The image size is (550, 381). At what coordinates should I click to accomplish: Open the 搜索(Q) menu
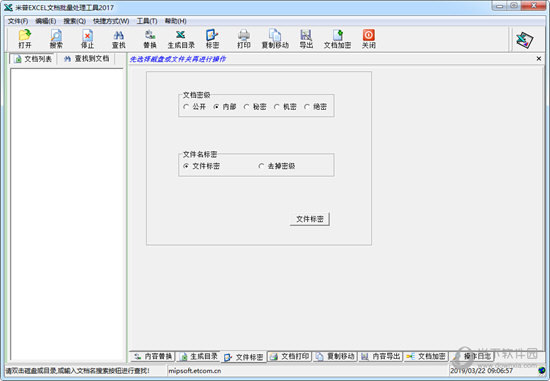[74, 21]
